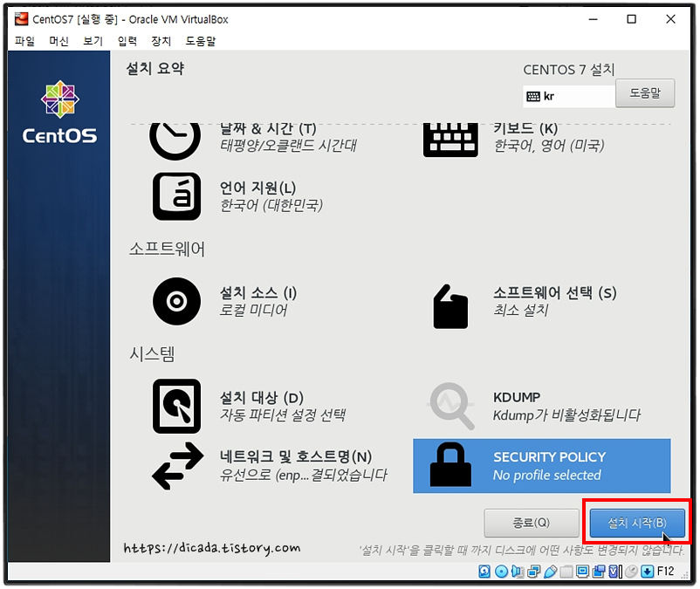Click the 설치 요약 heading
The image size is (700, 589).
154,68
